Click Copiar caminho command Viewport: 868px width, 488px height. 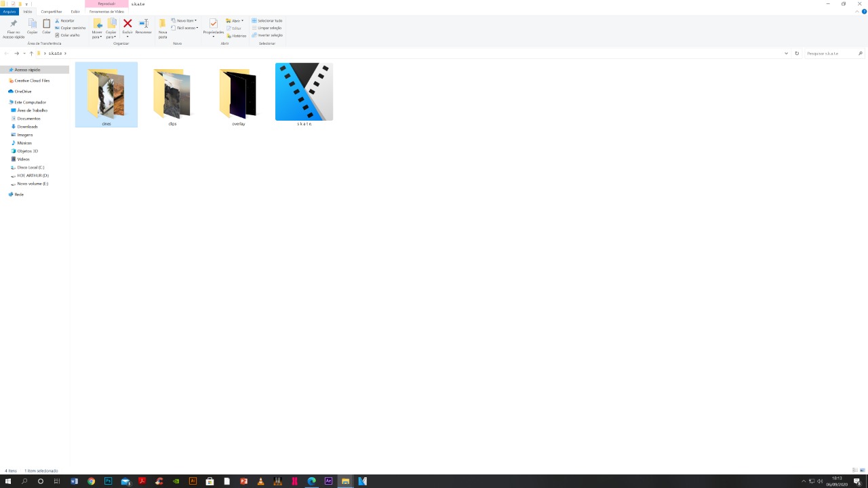pyautogui.click(x=70, y=28)
